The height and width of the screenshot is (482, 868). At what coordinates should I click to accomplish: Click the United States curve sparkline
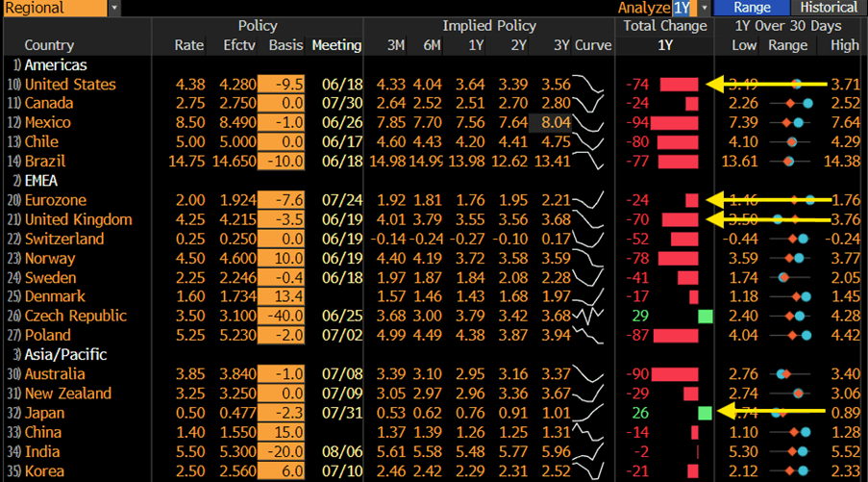(x=588, y=85)
